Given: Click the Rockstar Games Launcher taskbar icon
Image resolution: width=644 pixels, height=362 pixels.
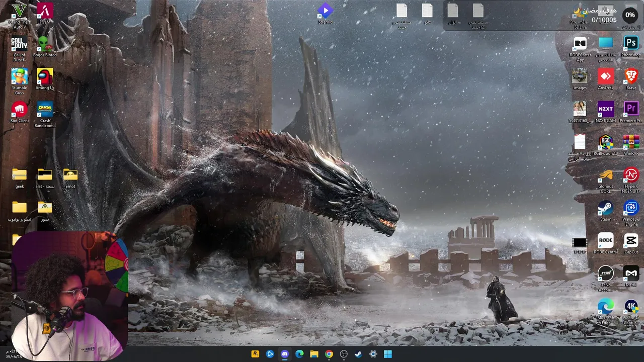Looking at the screenshot, I should point(255,354).
